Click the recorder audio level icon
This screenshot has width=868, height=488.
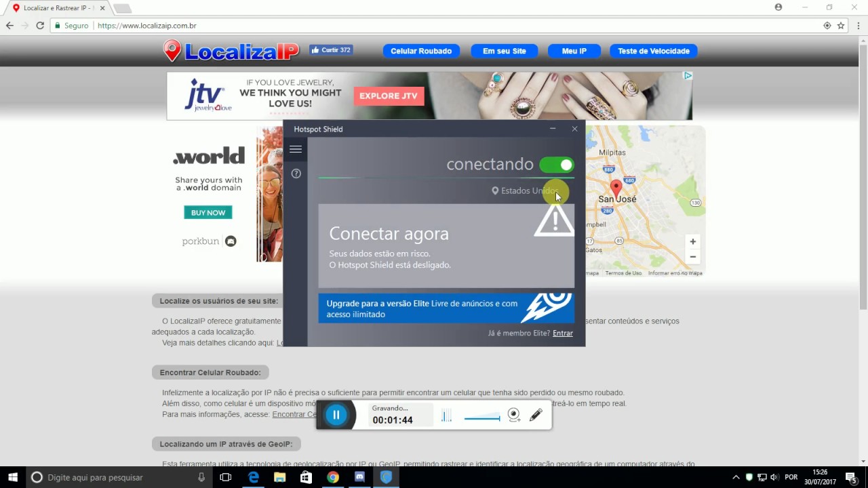(446, 416)
